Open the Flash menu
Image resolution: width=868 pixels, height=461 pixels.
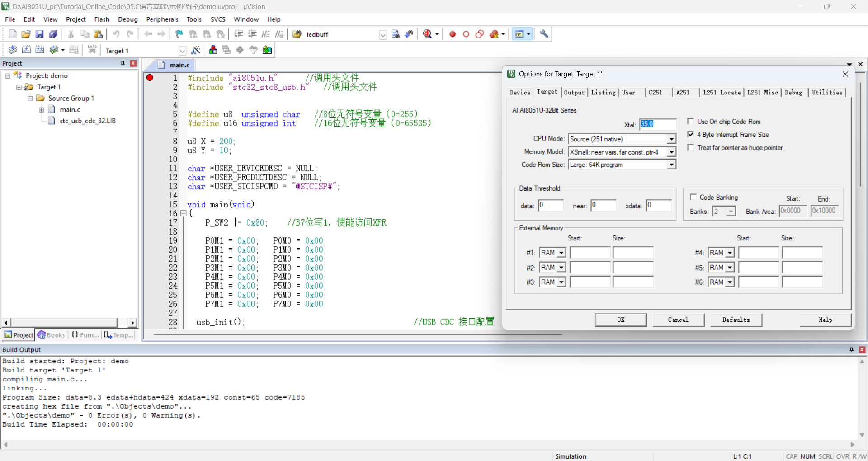[x=102, y=19]
